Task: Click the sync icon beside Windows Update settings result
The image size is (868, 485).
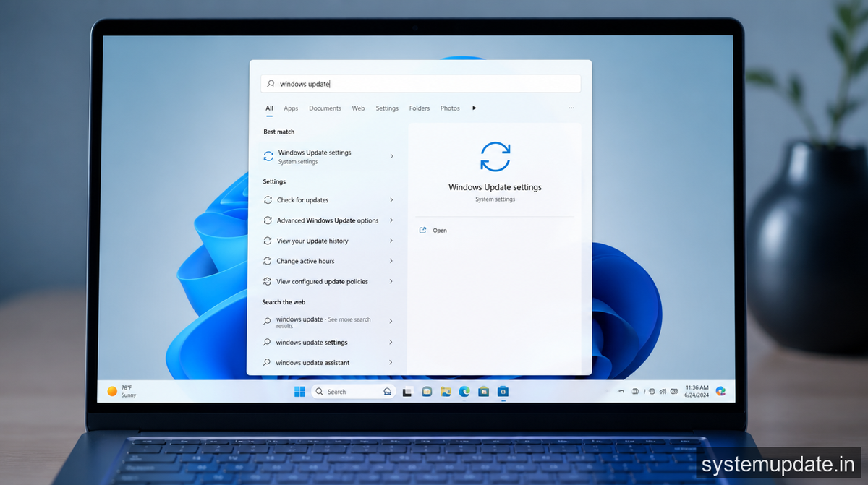Action: tap(268, 156)
